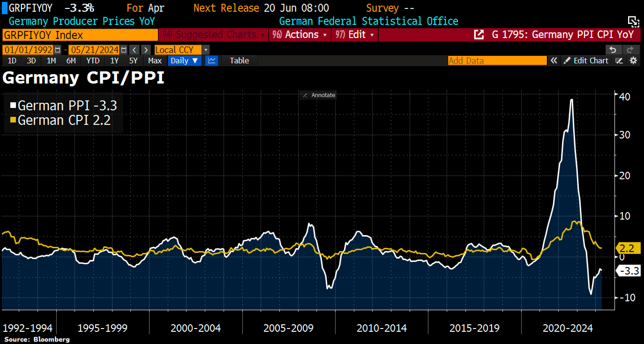This screenshot has height=344, width=644.
Task: Open the Daily periodicity dropdown
Action: 184,61
